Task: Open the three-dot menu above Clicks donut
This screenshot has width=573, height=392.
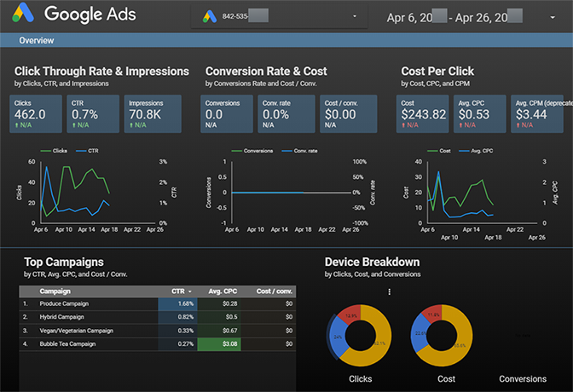Action: [389, 292]
